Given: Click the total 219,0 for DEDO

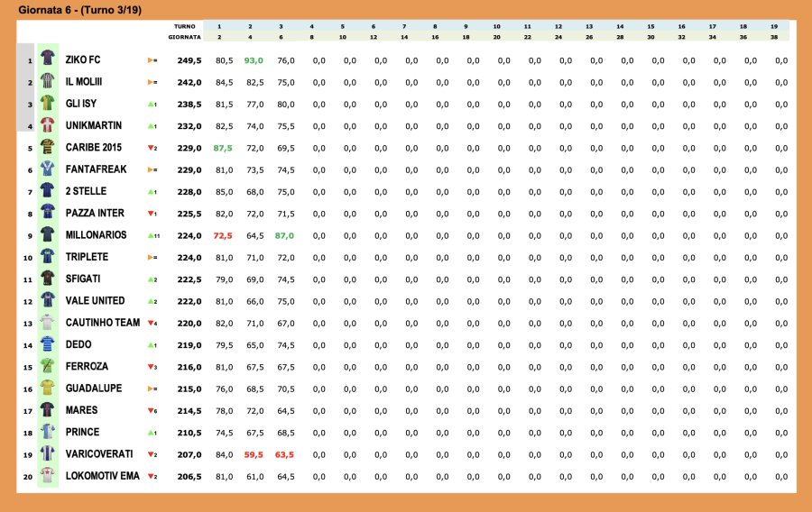Looking at the screenshot, I should (x=189, y=345).
